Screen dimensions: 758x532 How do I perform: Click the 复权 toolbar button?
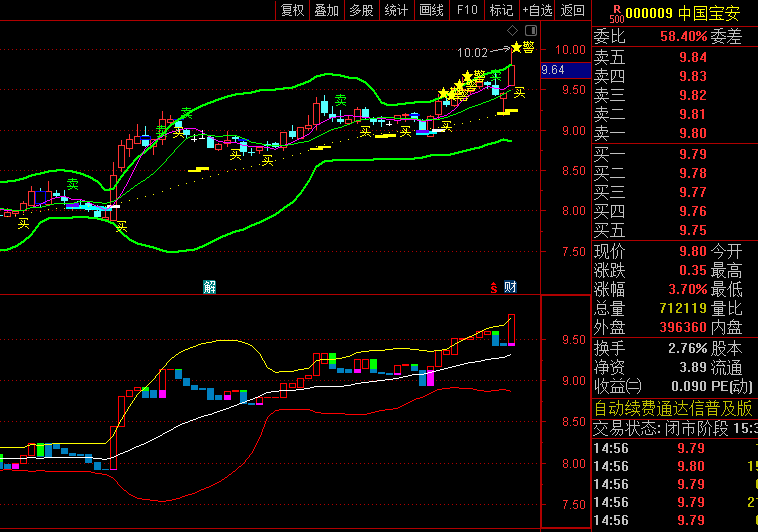(292, 10)
